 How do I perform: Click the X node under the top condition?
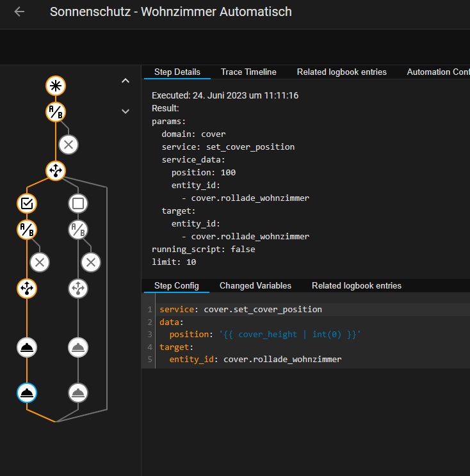(69, 145)
